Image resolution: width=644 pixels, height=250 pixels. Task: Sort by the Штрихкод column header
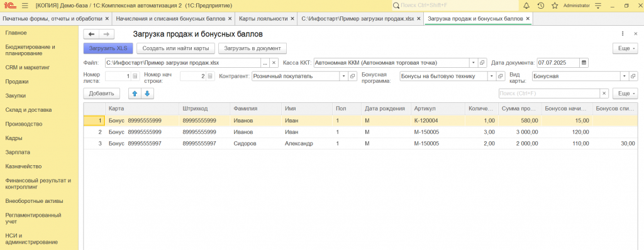[204, 109]
